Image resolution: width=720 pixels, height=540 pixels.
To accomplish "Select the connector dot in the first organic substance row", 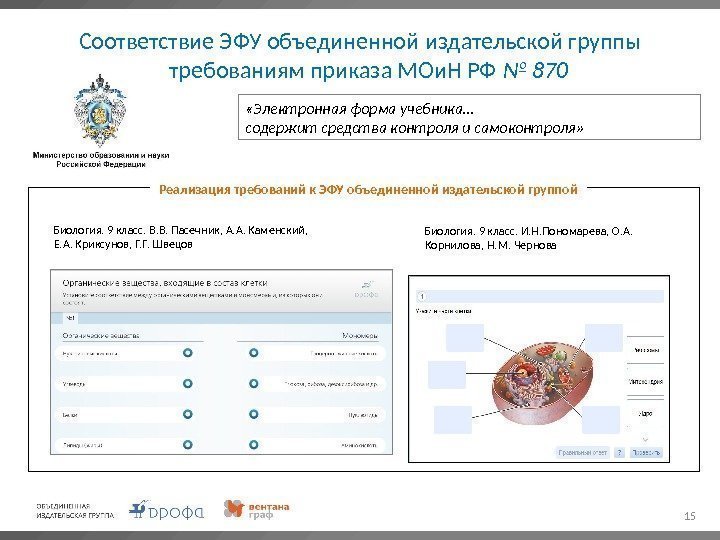I will [x=187, y=353].
